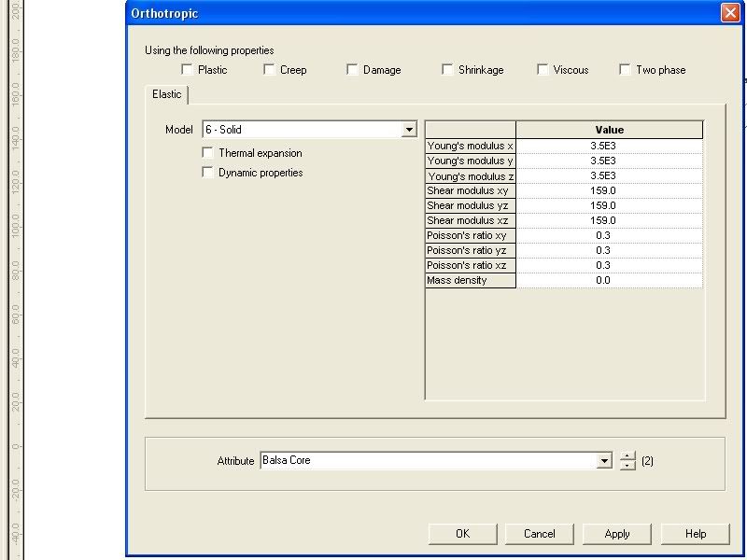
Task: Edit the Poisson's ratio xy value cell
Action: [610, 235]
